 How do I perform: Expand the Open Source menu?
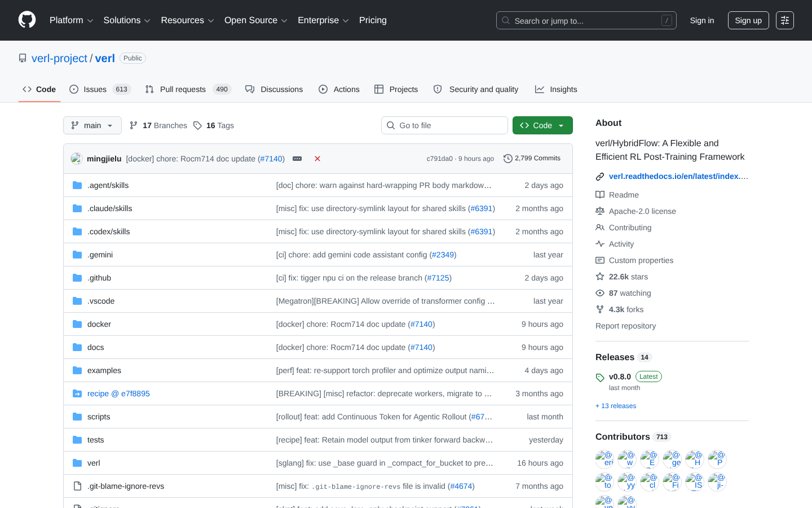(x=256, y=20)
